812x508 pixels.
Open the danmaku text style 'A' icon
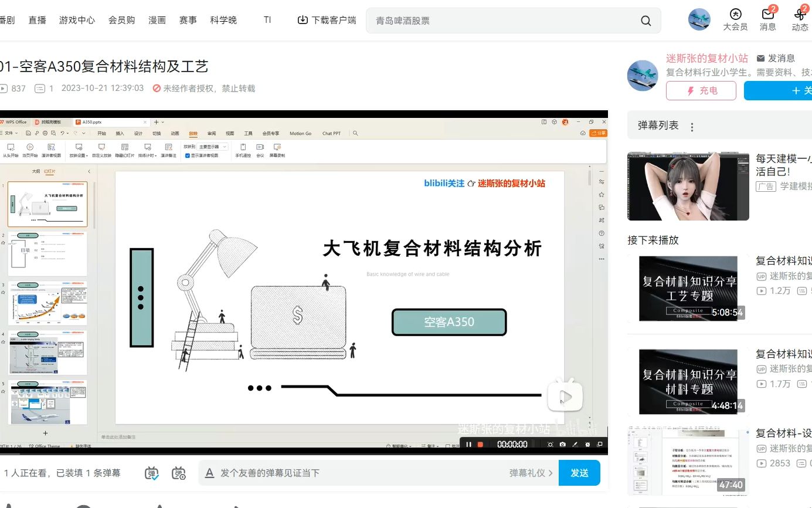[209, 473]
